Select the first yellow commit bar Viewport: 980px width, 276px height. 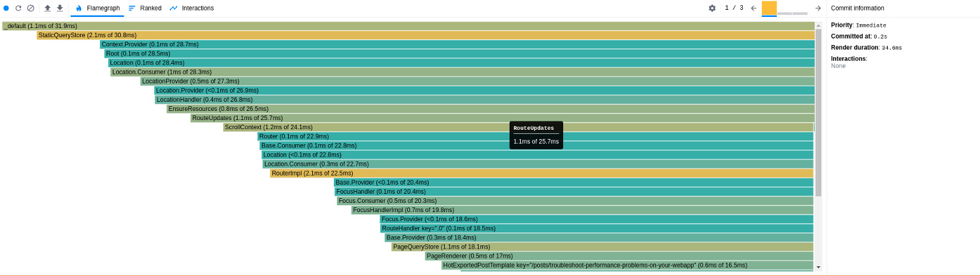pyautogui.click(x=769, y=8)
